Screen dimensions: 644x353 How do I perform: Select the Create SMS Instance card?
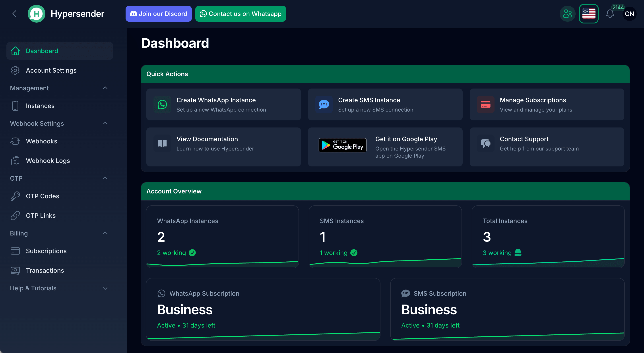click(385, 104)
